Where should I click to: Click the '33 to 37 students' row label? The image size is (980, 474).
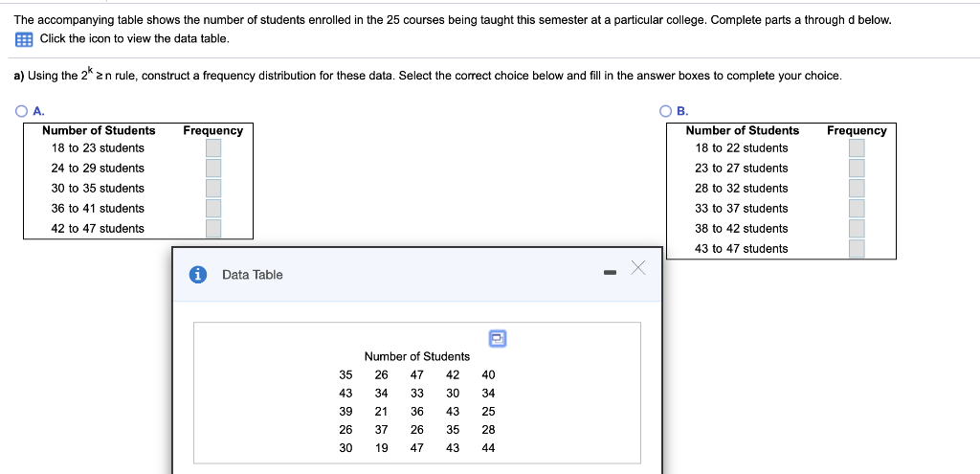click(742, 208)
